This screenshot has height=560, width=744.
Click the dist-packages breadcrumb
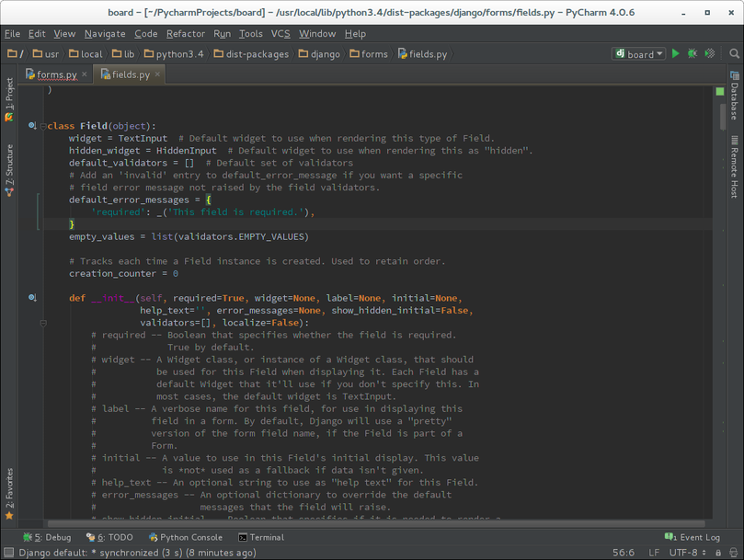point(251,53)
